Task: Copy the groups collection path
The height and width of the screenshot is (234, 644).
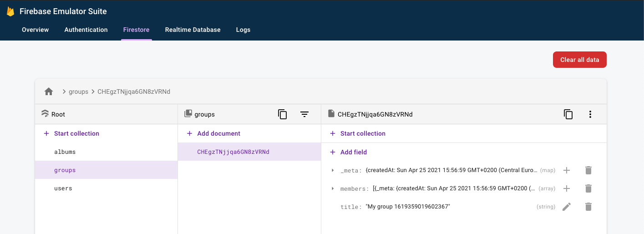Action: coord(282,114)
